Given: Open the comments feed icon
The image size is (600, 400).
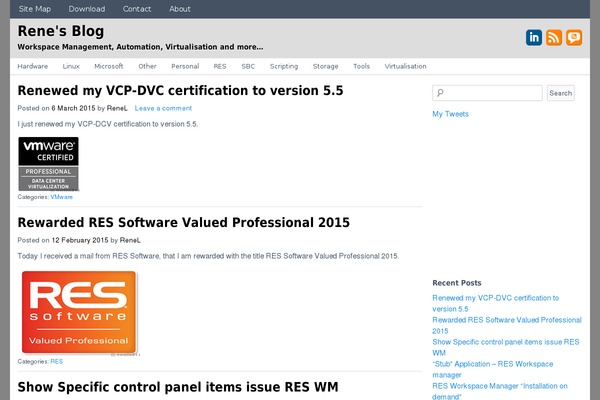Looking at the screenshot, I should pyautogui.click(x=574, y=38).
